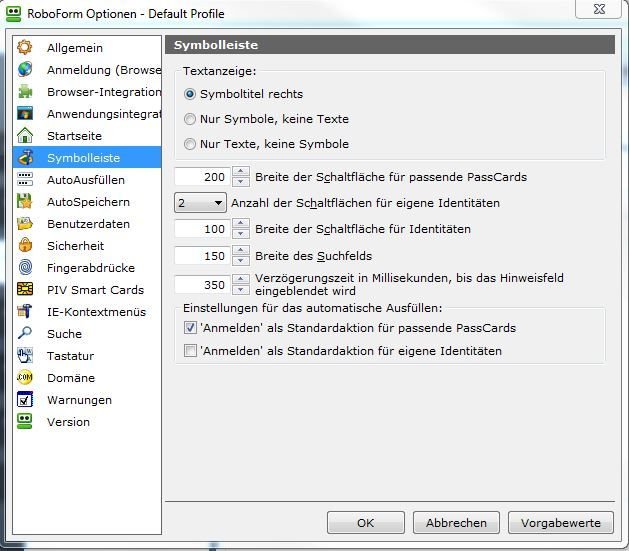Confirm settings with the OK button

click(365, 523)
